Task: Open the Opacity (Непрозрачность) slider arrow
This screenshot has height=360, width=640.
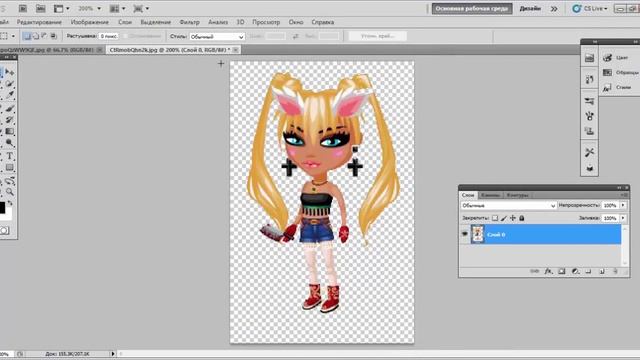Action: pos(623,205)
